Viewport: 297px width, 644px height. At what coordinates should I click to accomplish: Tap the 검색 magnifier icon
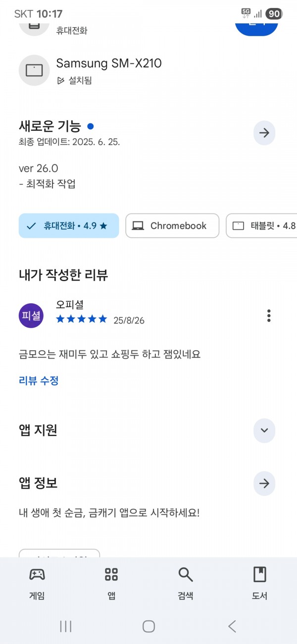186,575
